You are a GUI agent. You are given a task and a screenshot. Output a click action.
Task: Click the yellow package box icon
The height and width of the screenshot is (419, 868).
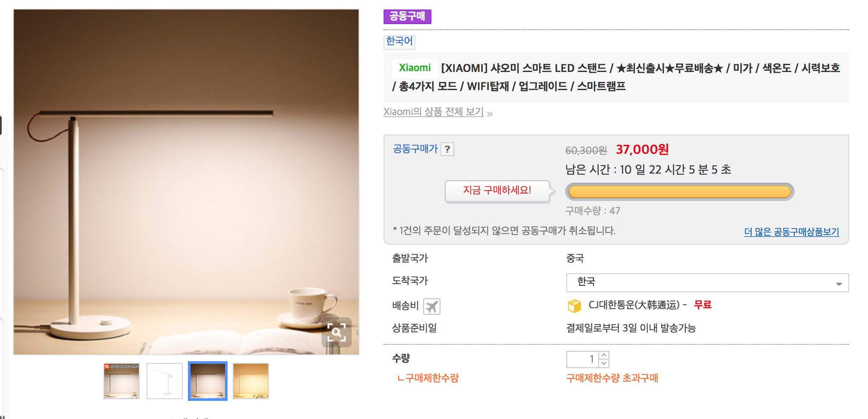pyautogui.click(x=574, y=306)
